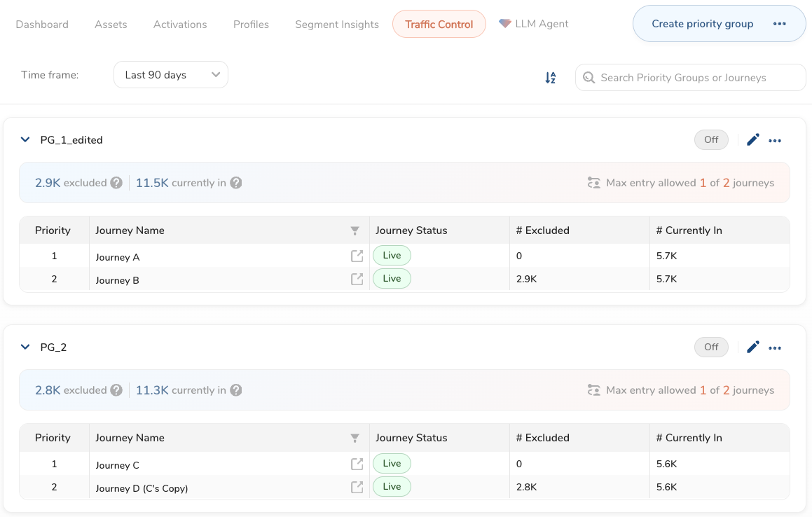Open the Activations tab
Image resolution: width=812 pixels, height=517 pixels.
click(180, 25)
